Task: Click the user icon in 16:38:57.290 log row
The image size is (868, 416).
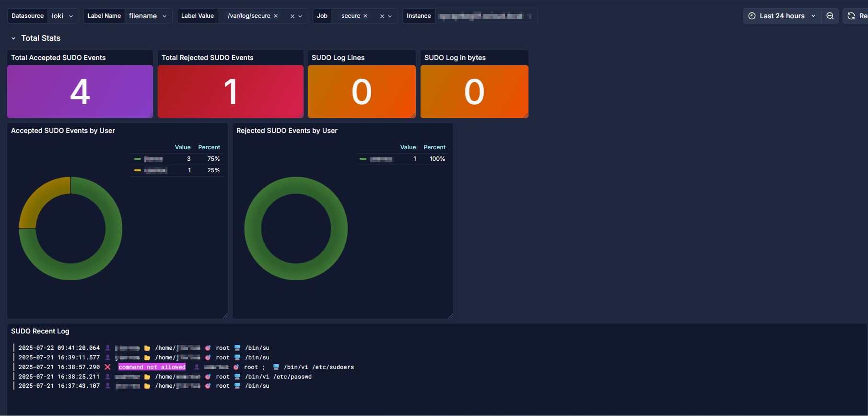Action: pos(196,367)
